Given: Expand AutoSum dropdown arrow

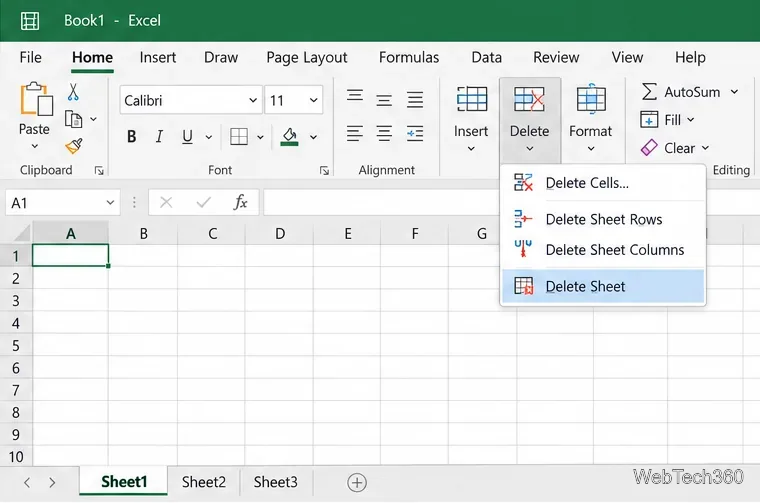Looking at the screenshot, I should pyautogui.click(x=735, y=92).
